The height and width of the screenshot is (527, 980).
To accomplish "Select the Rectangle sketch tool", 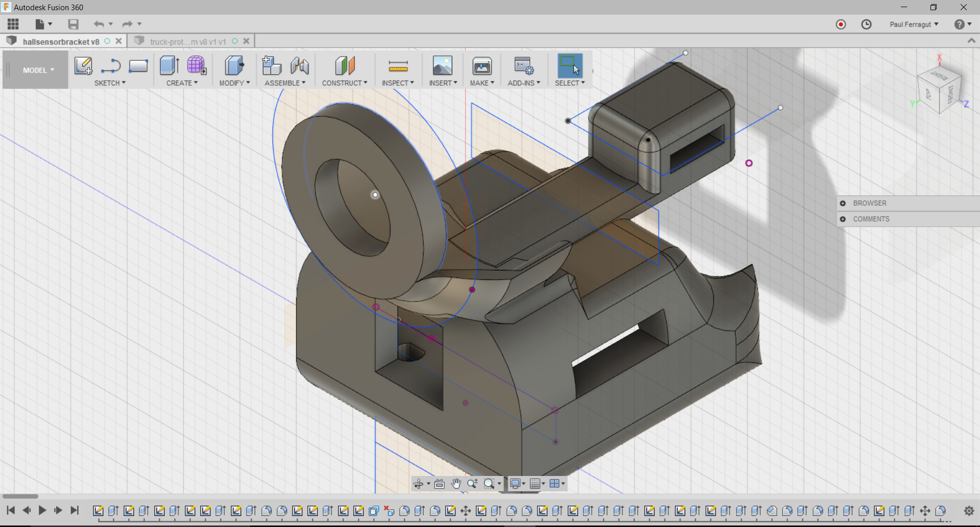I will (138, 66).
